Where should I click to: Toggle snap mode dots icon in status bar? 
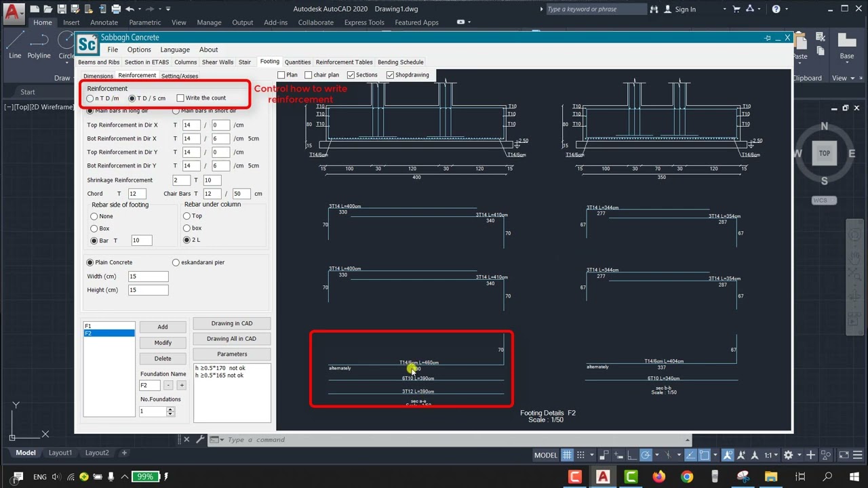[x=581, y=455]
